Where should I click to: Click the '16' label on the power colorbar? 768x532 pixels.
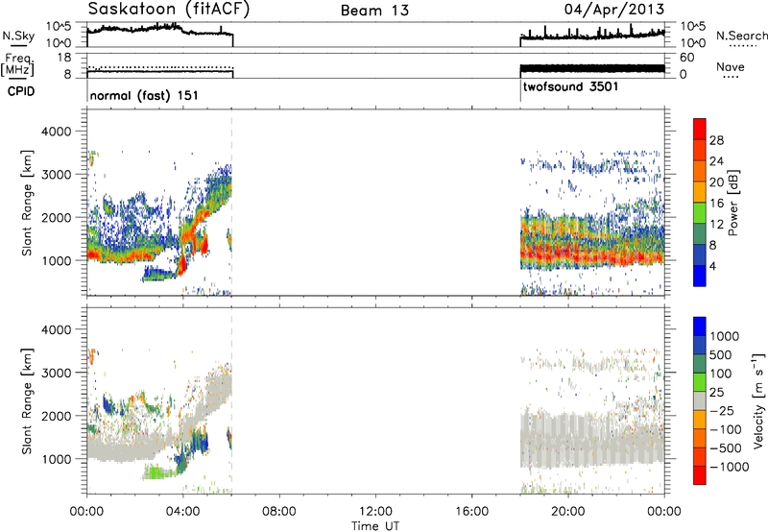pyautogui.click(x=716, y=204)
